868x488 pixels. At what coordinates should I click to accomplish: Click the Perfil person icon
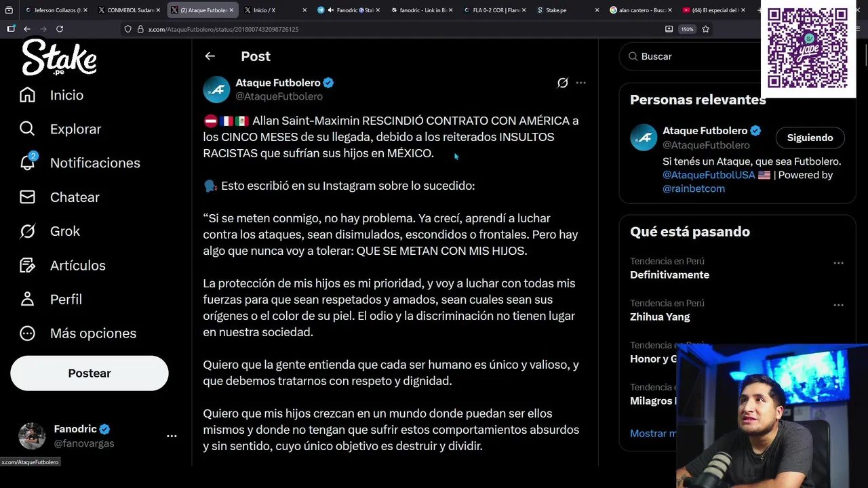point(27,299)
